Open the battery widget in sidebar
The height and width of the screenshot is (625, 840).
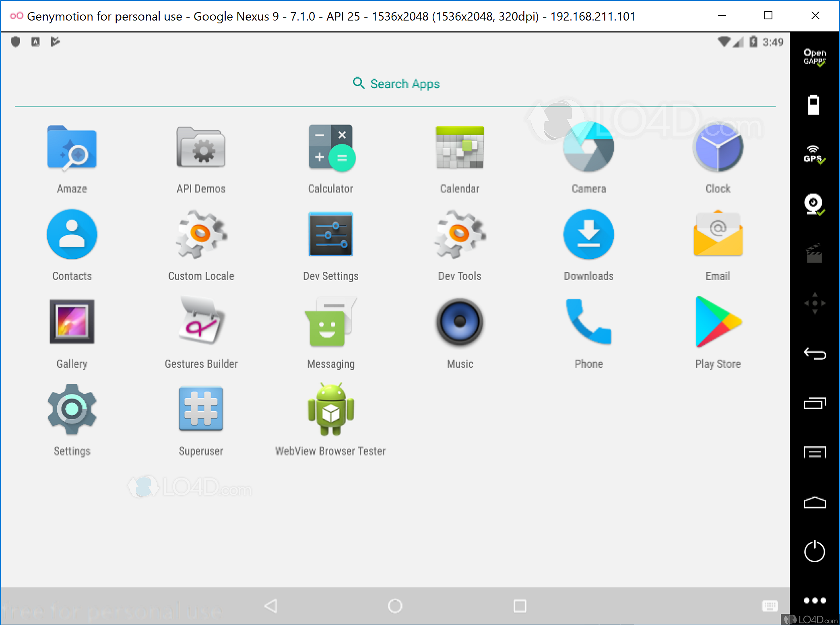coord(813,105)
